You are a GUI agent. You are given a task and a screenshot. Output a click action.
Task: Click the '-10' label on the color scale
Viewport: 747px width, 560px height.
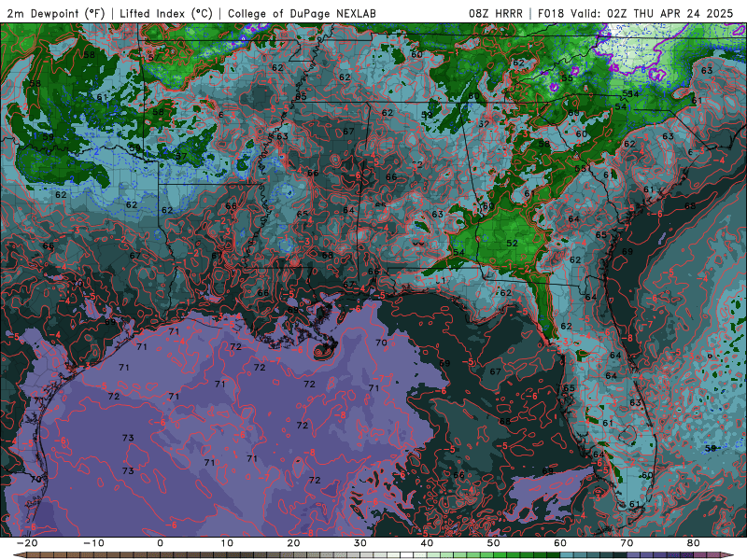[x=93, y=543]
